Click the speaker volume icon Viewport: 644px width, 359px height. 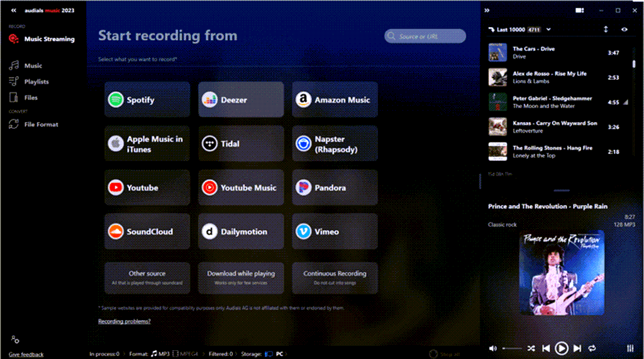pos(493,348)
